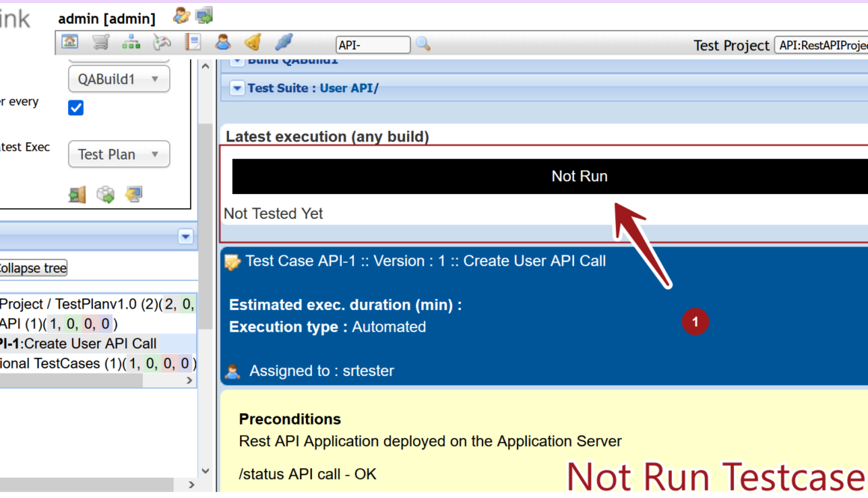Open user management person icon

(223, 43)
